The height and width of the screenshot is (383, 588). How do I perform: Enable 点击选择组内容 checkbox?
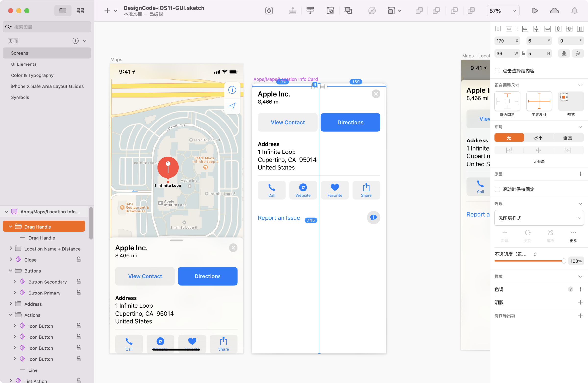coord(497,71)
